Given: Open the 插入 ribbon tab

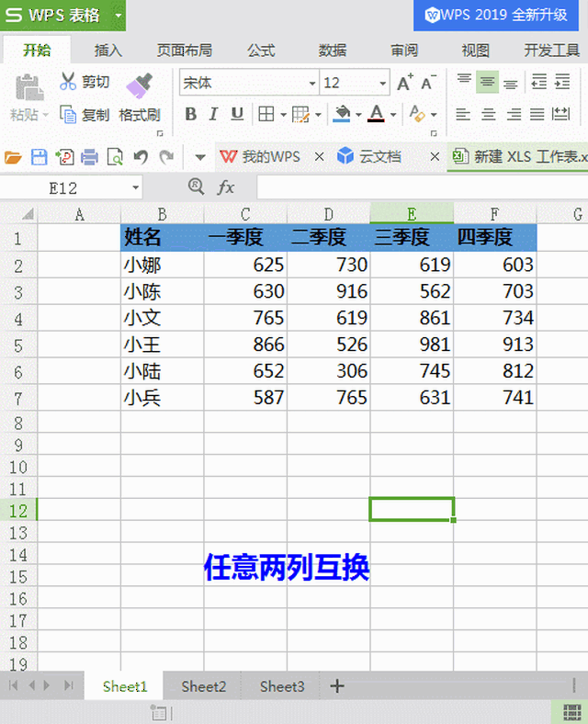Looking at the screenshot, I should click(x=108, y=50).
